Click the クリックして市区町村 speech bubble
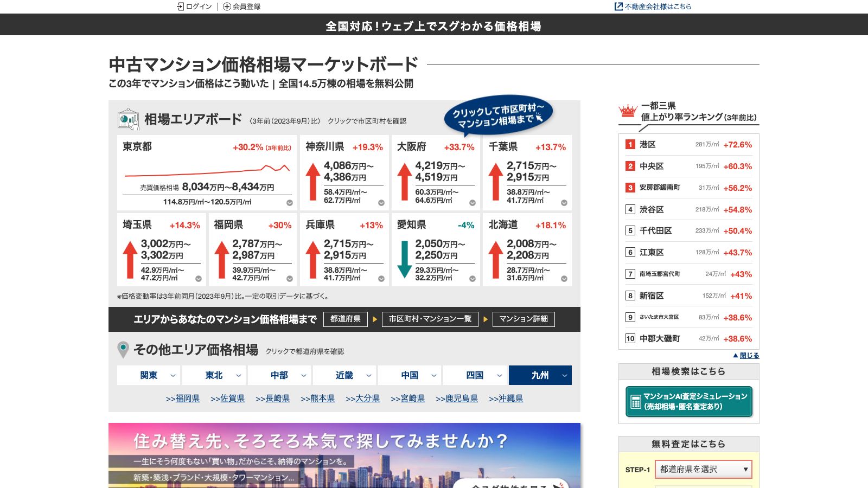This screenshot has width=868, height=488. 498,115
